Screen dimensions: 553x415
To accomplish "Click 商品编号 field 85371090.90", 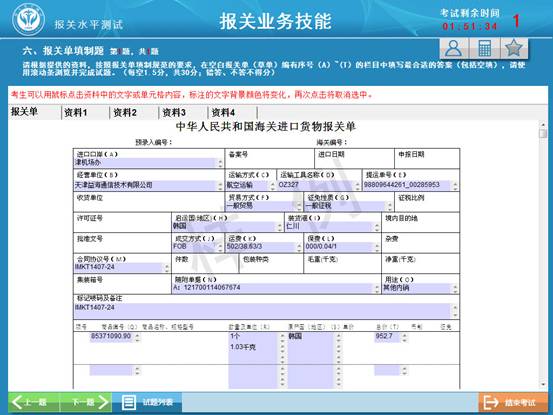I will 115,336.
